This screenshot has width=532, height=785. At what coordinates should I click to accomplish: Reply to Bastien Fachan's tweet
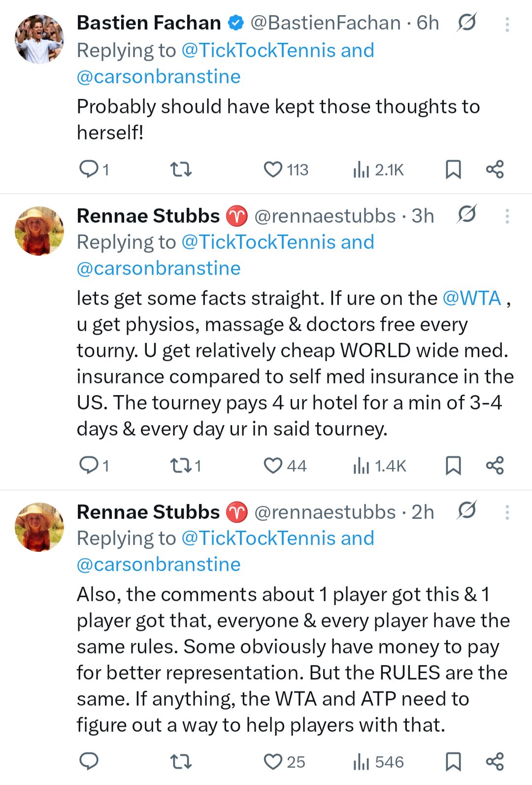pyautogui.click(x=89, y=170)
